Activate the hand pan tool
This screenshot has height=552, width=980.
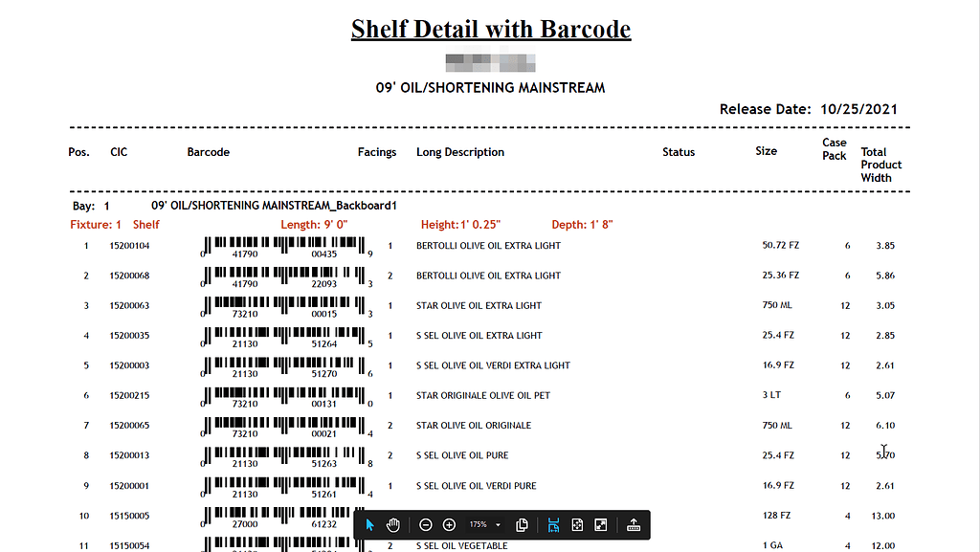coord(392,525)
